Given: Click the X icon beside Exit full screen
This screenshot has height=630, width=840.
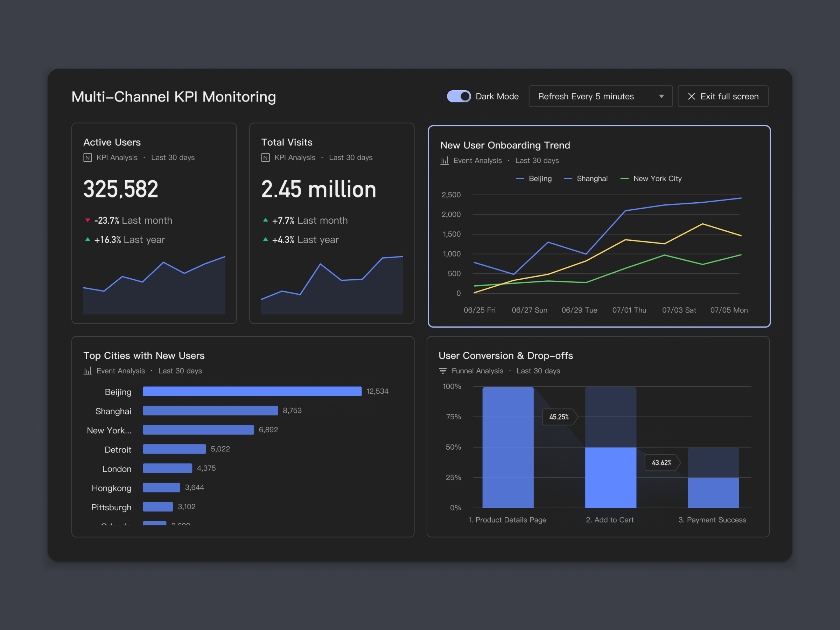Looking at the screenshot, I should [x=692, y=97].
